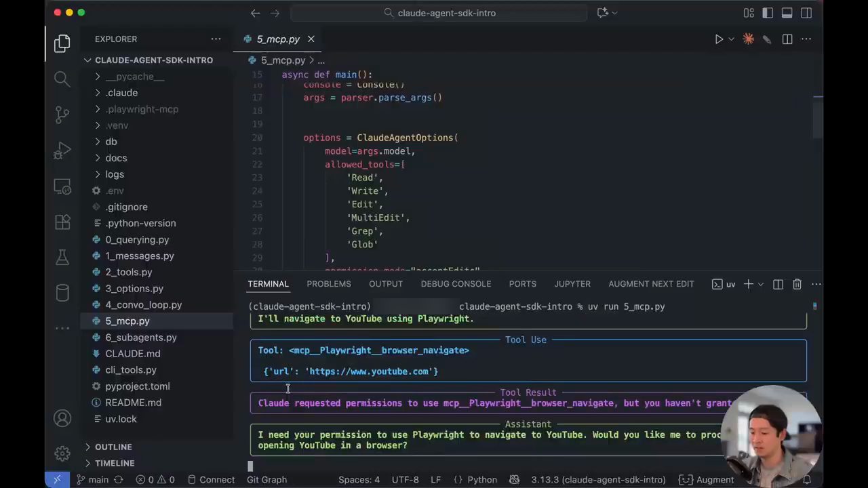The width and height of the screenshot is (868, 488).
Task: Toggle the primary side bar
Action: point(768,13)
